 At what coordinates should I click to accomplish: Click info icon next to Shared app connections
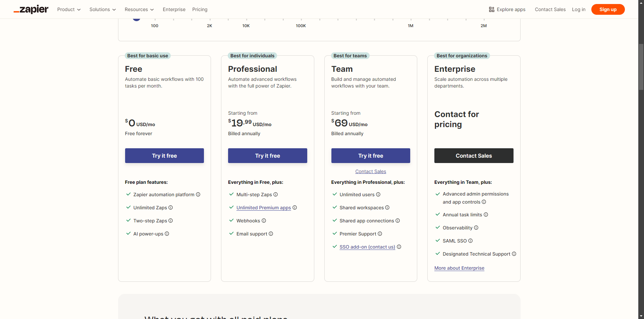[x=398, y=221]
